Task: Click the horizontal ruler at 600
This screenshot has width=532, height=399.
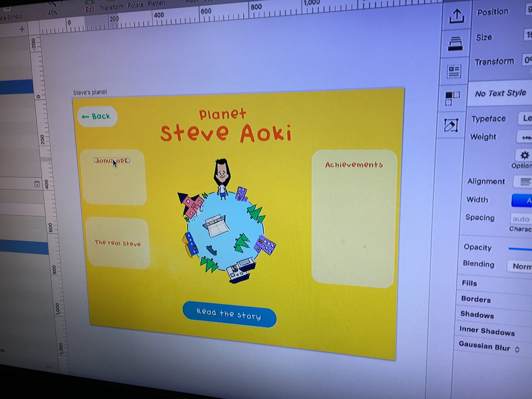Action: click(206, 11)
